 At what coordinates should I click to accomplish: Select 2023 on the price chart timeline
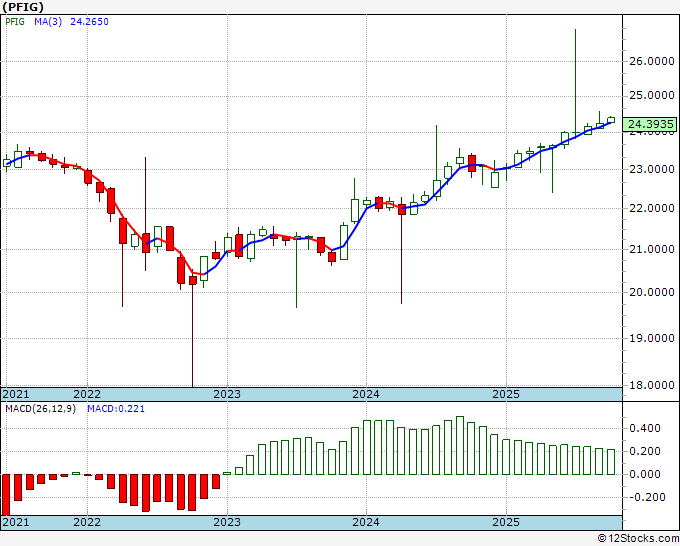(x=227, y=394)
